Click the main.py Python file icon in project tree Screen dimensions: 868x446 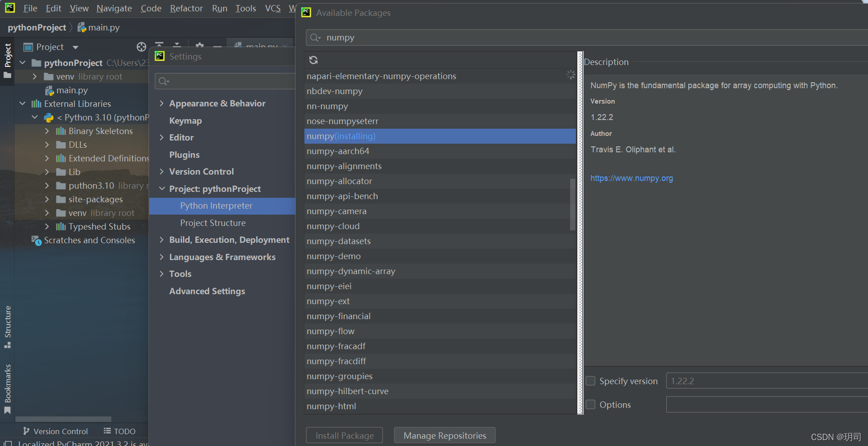tap(49, 90)
